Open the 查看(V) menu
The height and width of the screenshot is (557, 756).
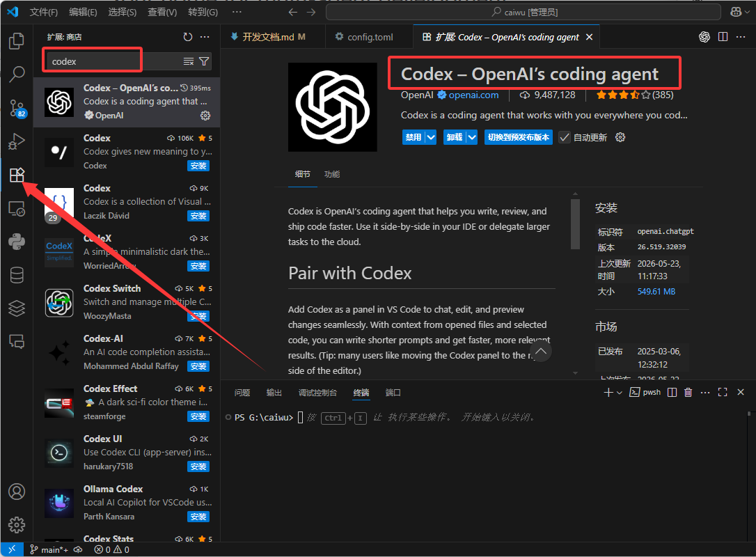pos(162,12)
